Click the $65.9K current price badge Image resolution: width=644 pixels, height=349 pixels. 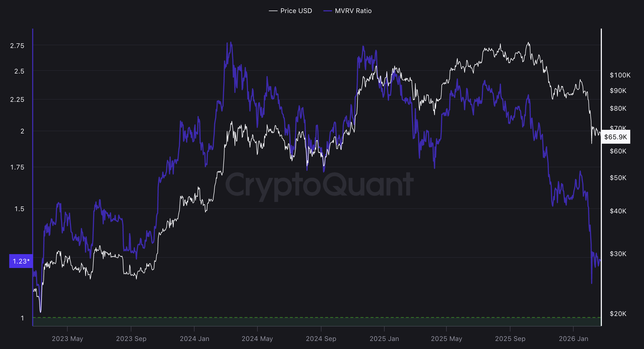(615, 137)
